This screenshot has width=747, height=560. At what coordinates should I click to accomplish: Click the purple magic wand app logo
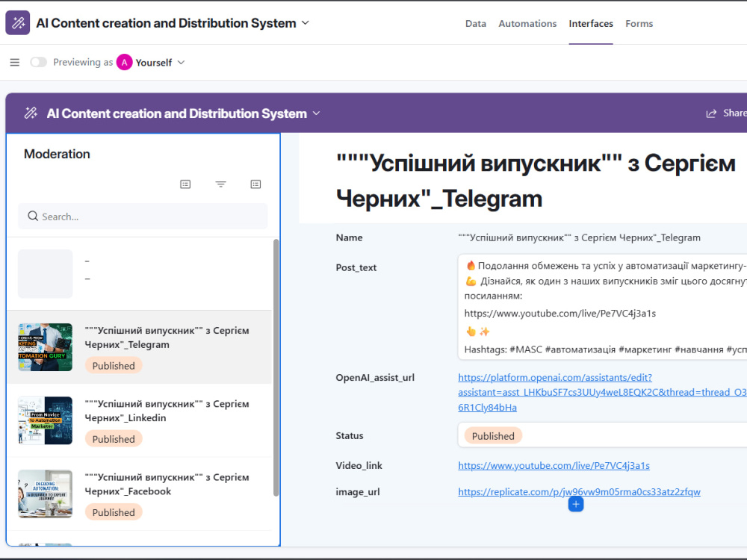(x=18, y=23)
